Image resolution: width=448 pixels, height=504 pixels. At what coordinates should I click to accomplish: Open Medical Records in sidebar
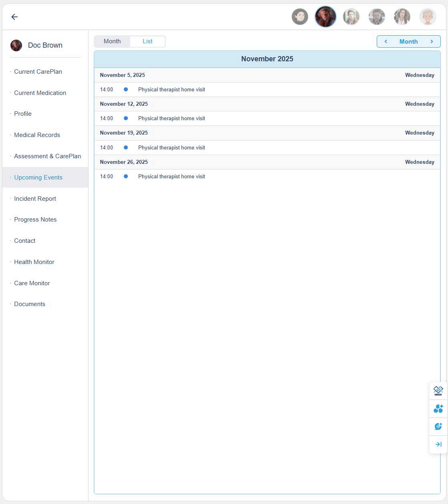click(37, 135)
